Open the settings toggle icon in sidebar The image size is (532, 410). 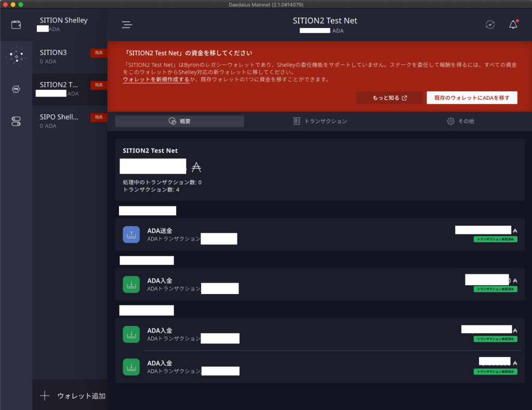tap(16, 121)
